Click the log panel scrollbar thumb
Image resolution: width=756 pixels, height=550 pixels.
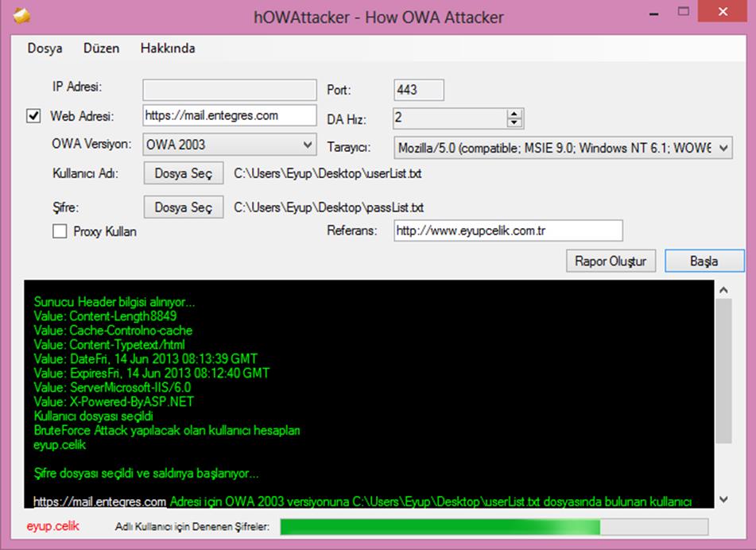coord(723,370)
